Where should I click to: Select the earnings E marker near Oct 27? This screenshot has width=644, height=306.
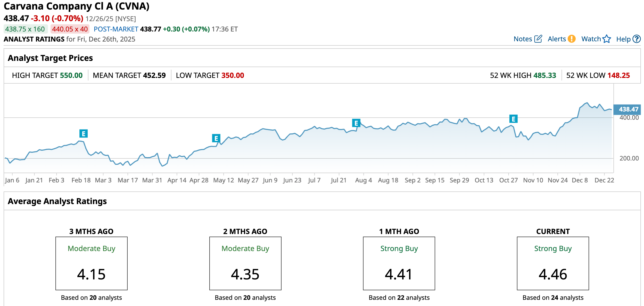pos(513,119)
